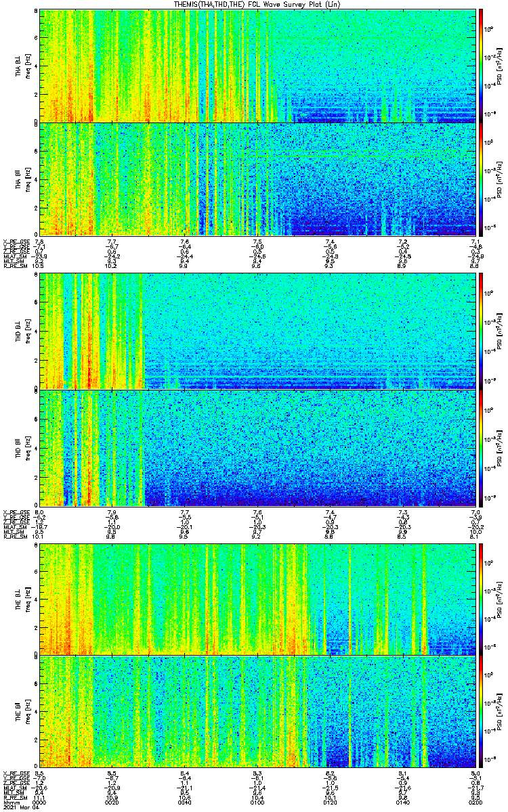
Task: Click the PSD color bar beside THA B-perpendicular
Action: pos(480,65)
